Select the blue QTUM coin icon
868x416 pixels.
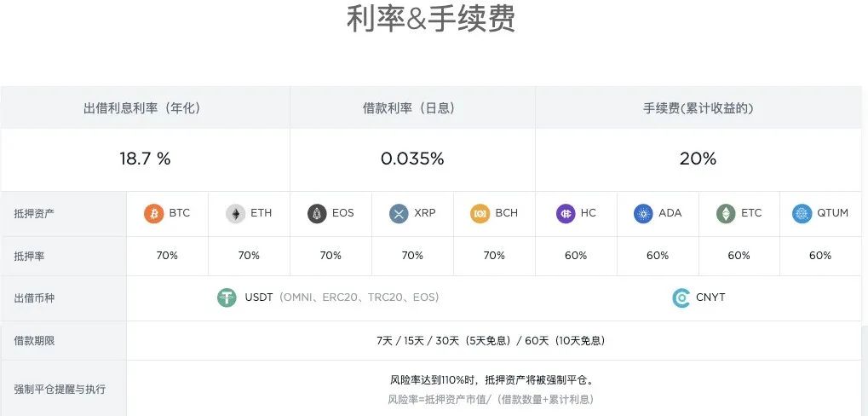pos(802,213)
